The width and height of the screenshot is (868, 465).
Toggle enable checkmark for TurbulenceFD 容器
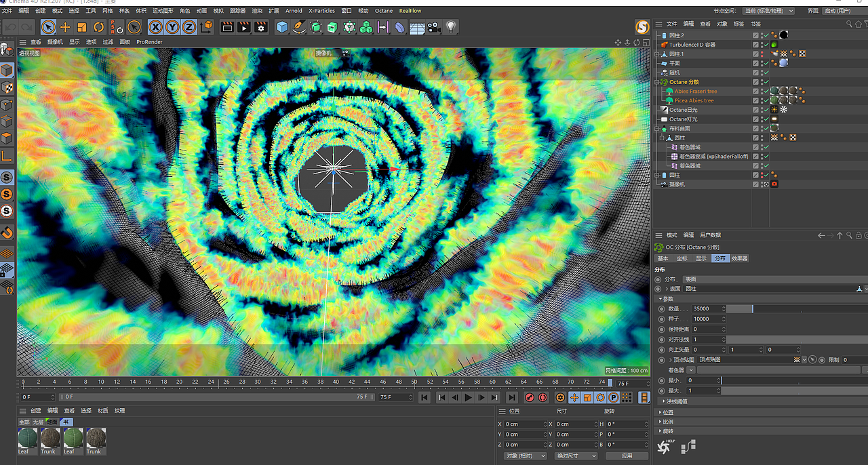pyautogui.click(x=767, y=45)
